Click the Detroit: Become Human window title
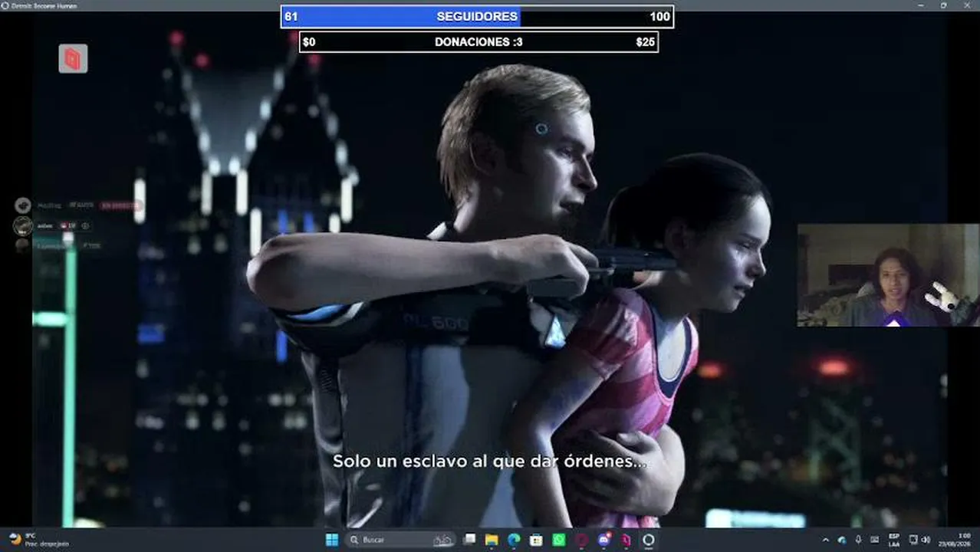980x552 pixels. [43, 5]
